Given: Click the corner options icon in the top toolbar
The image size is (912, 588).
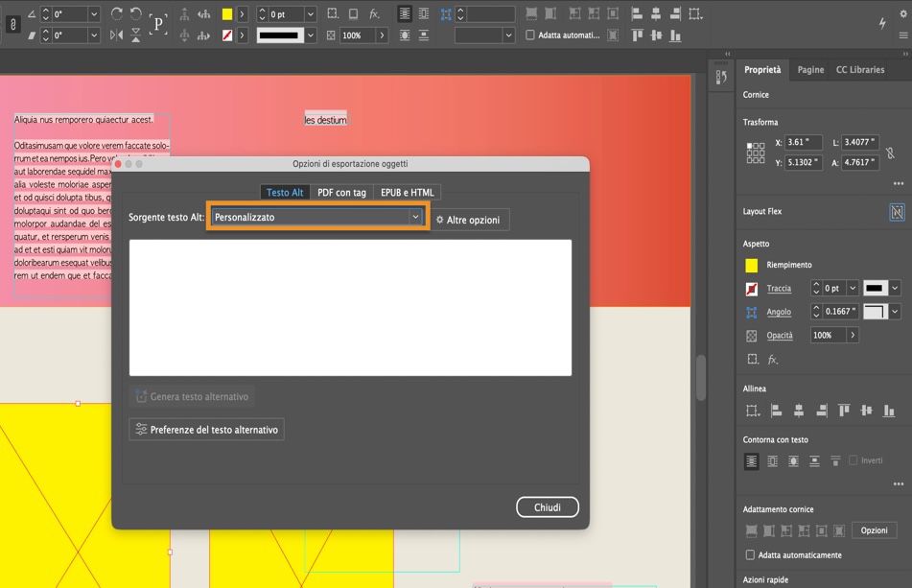Looking at the screenshot, I should [446, 14].
